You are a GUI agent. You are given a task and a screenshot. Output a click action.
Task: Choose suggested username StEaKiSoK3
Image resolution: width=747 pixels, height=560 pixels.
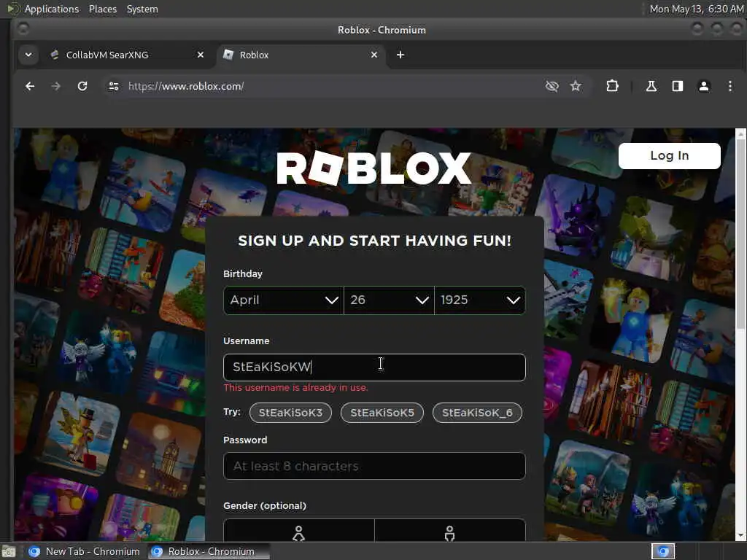(290, 413)
